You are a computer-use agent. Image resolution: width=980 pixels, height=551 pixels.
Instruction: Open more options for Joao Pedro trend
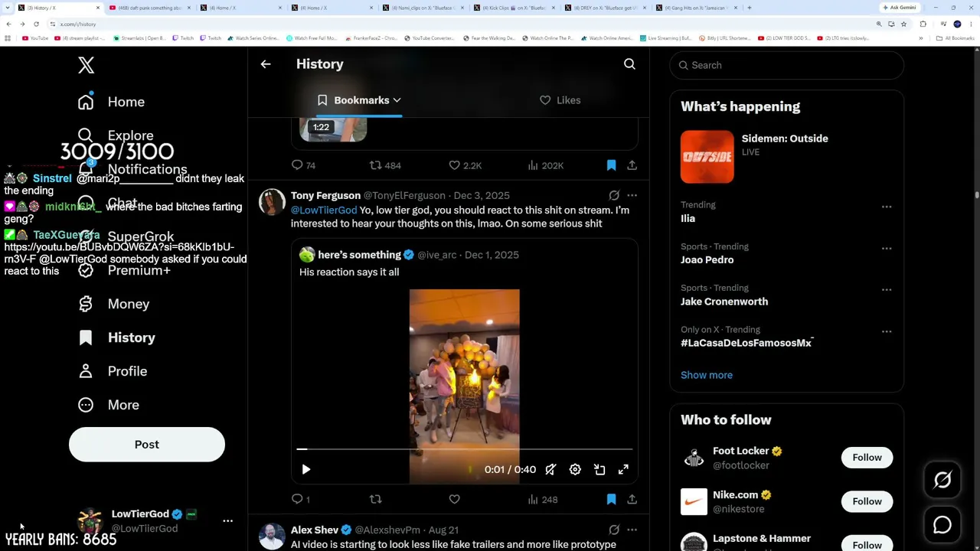tap(887, 248)
